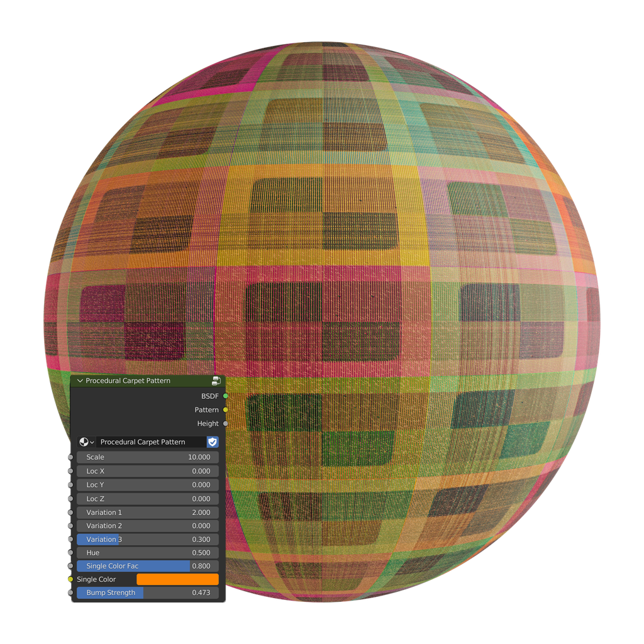
Task: Click the input socket beside Variation 1
Action: [70, 512]
